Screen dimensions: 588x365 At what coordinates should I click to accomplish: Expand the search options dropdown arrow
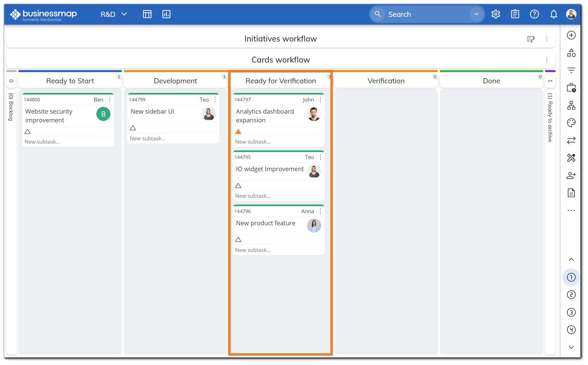(476, 14)
